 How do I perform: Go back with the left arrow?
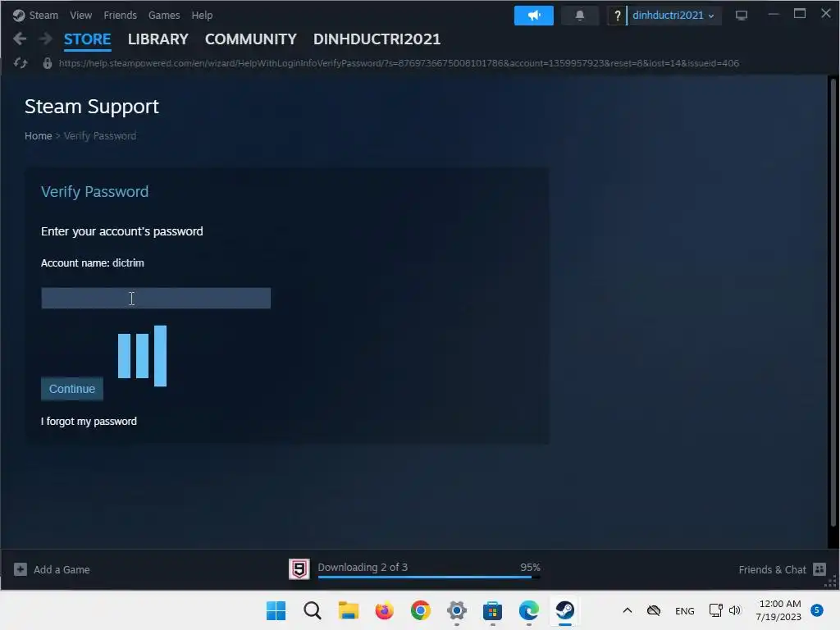20,39
